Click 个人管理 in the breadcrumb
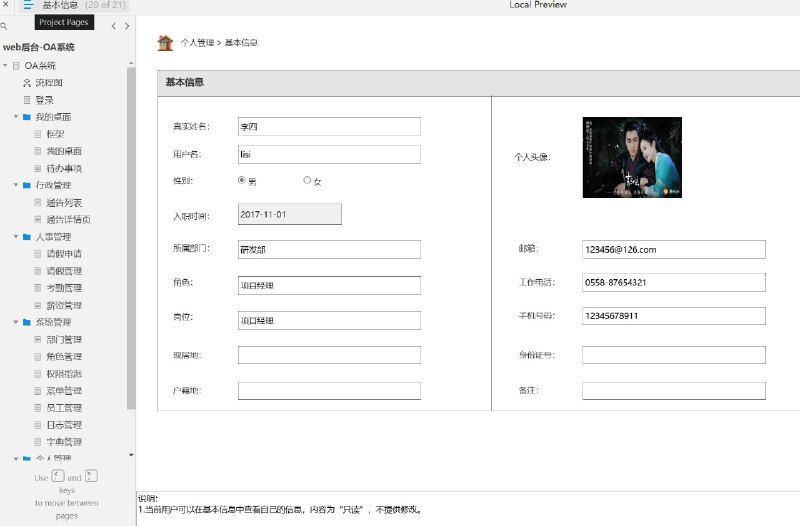Viewport: 800px width, 526px height. pos(197,43)
